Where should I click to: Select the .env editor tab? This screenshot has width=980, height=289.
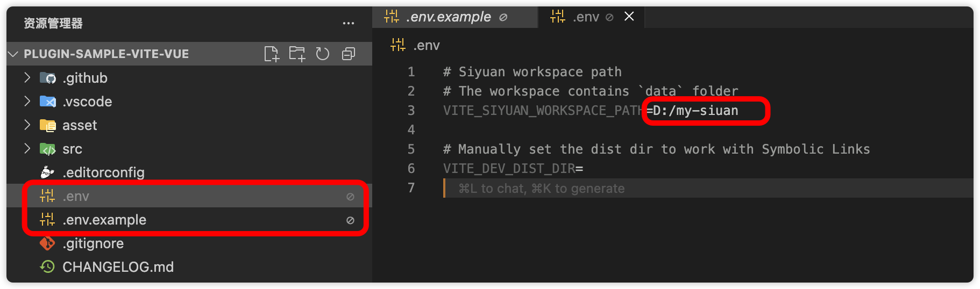coord(586,17)
